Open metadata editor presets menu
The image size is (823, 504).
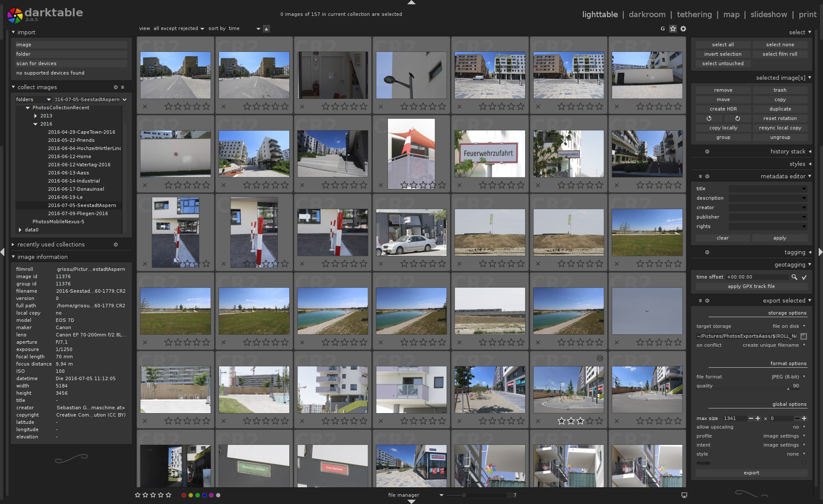[x=700, y=177]
